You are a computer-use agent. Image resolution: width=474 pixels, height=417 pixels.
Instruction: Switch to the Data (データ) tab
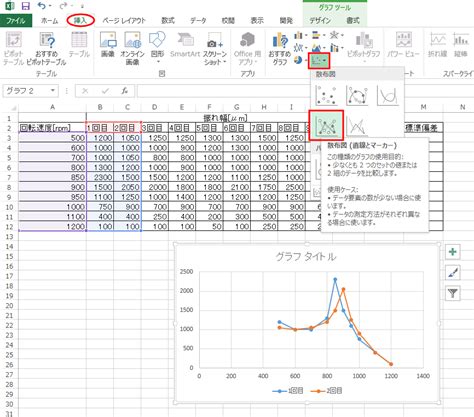coord(198,21)
